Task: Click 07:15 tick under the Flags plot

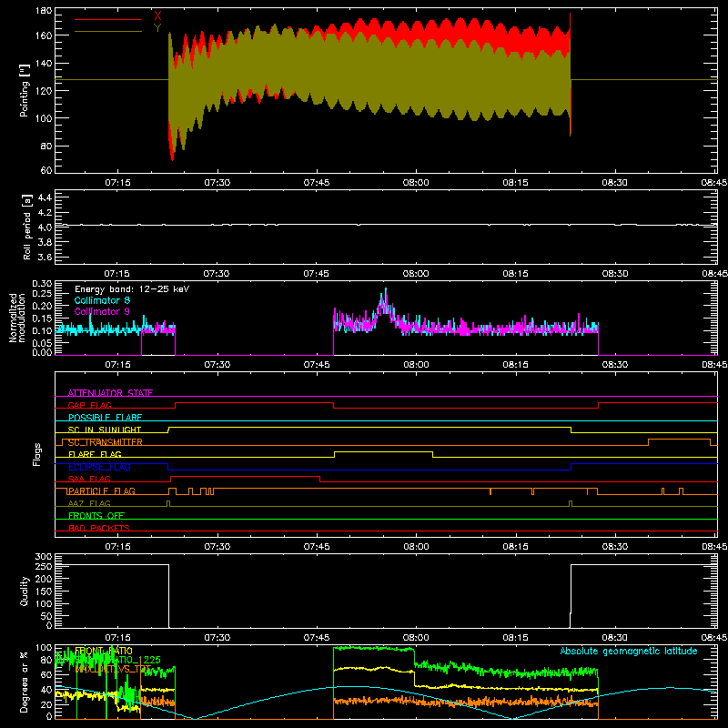Action: tap(117, 547)
